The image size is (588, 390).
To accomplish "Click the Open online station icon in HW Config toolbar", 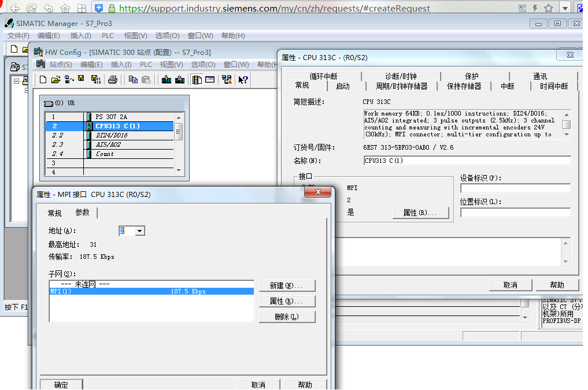I will tap(69, 79).
